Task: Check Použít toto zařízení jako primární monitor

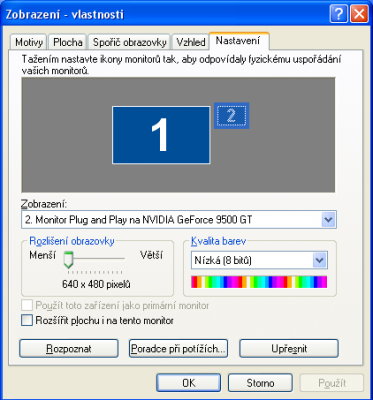Action: (x=27, y=305)
